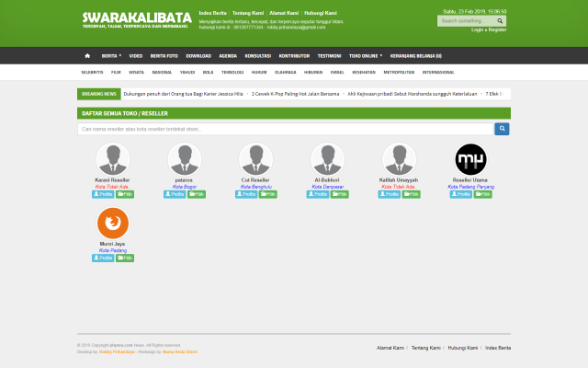This screenshot has height=368, width=588.
Task: Click Cut Reseller's profile avatar
Action: (255, 158)
